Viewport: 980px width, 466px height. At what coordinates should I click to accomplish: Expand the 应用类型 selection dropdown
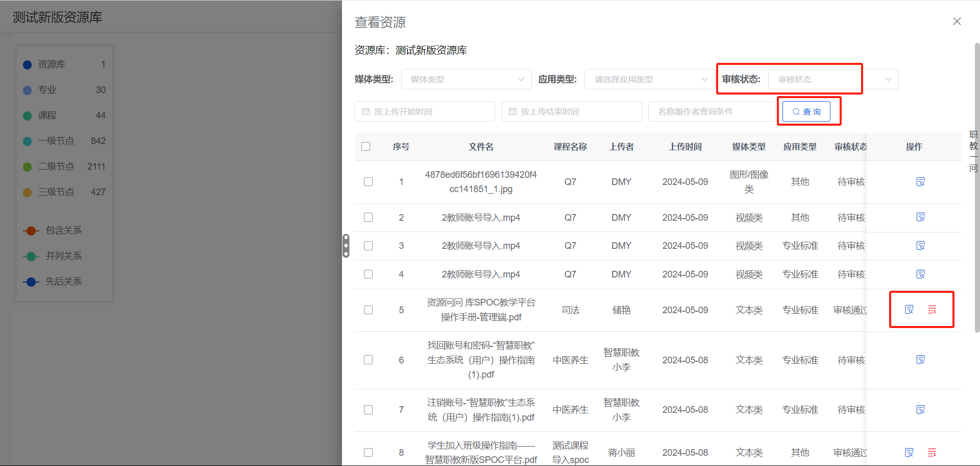click(648, 79)
